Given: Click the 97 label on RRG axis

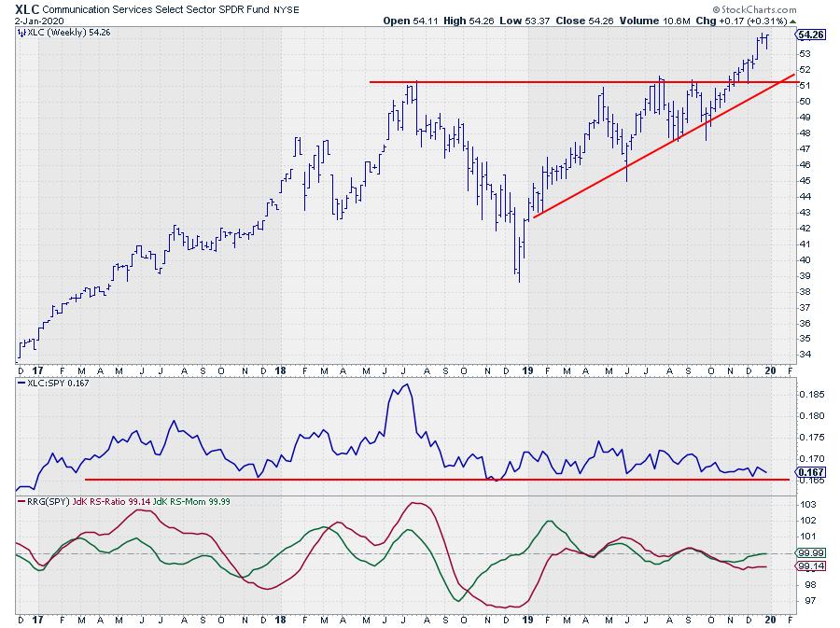Looking at the screenshot, I should 810,601.
